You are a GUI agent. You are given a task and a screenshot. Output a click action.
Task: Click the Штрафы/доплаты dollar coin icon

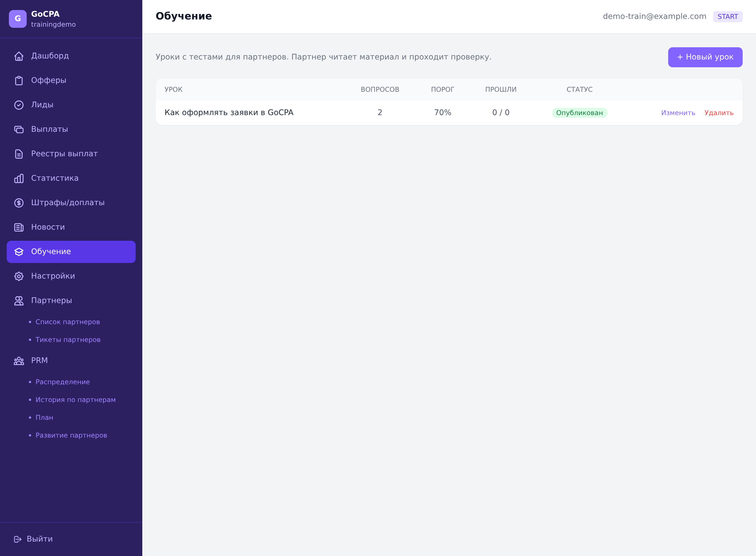tap(19, 203)
